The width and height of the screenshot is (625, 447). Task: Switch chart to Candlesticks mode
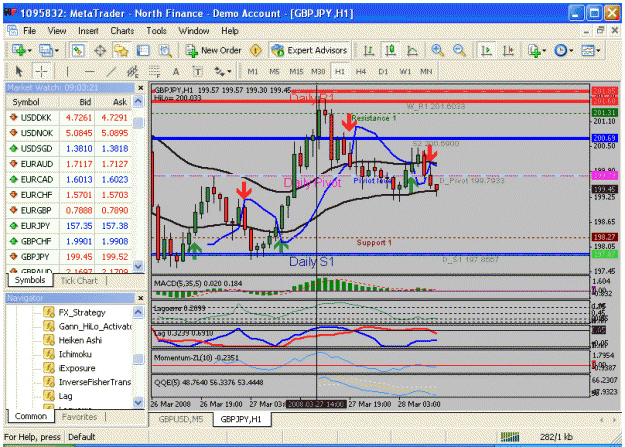point(391,51)
